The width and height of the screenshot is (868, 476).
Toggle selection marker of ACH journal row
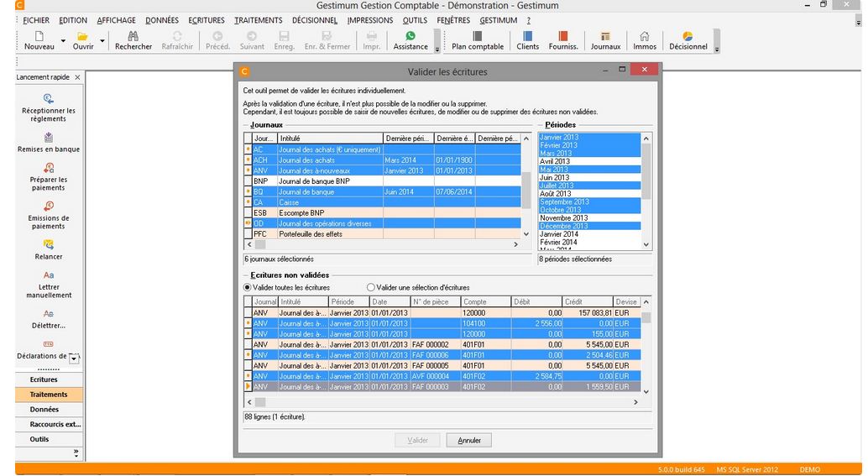[248, 160]
